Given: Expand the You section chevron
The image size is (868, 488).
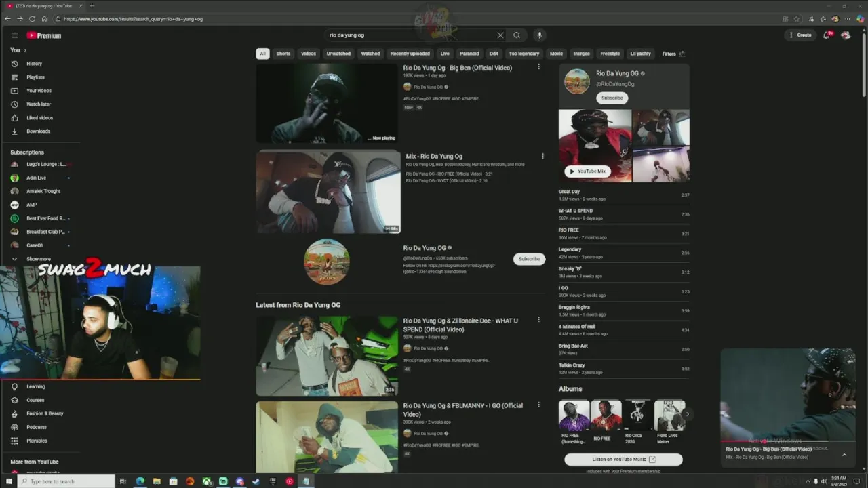Looking at the screenshot, I should click(x=25, y=50).
